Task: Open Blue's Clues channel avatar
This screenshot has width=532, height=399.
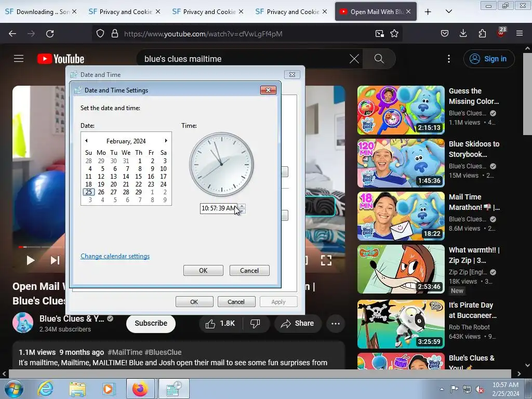Action: pyautogui.click(x=23, y=323)
